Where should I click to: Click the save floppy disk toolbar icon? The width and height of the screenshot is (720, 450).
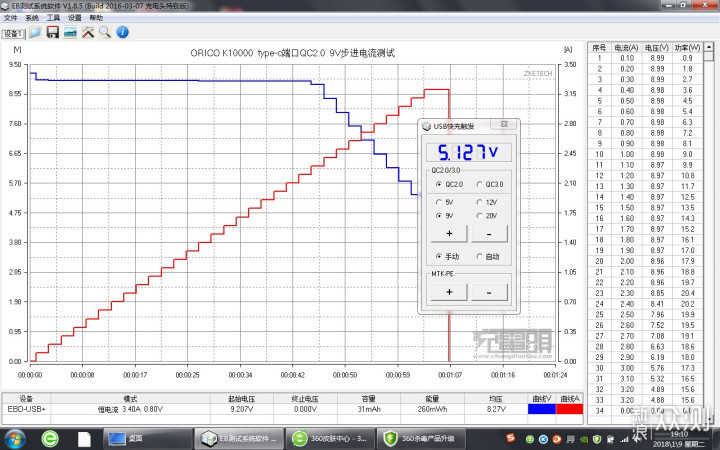tap(53, 33)
